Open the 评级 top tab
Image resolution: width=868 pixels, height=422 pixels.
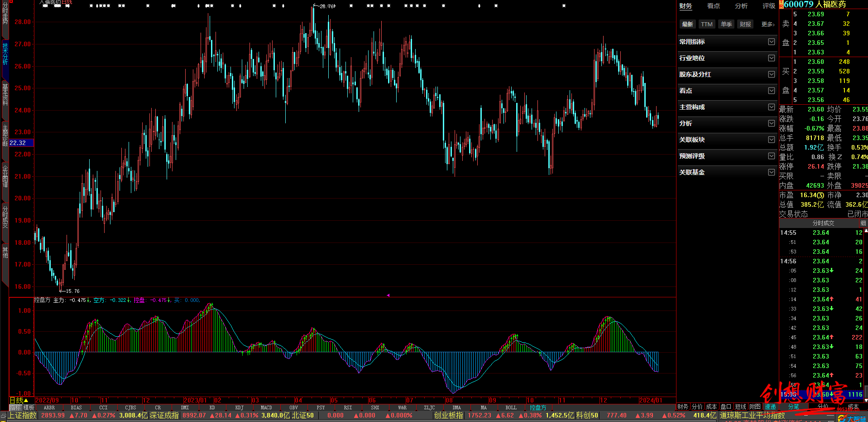tap(769, 6)
